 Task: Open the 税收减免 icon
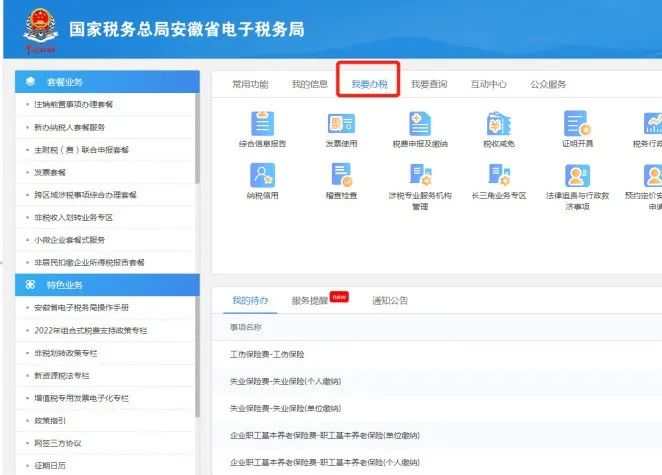pyautogui.click(x=499, y=124)
